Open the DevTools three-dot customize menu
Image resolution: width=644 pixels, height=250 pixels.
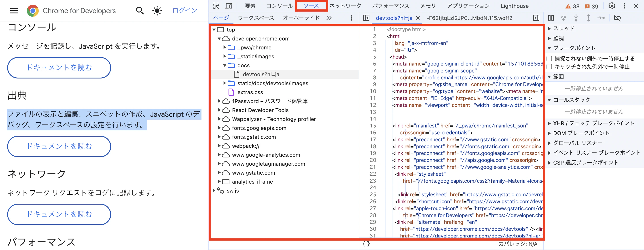tap(624, 6)
